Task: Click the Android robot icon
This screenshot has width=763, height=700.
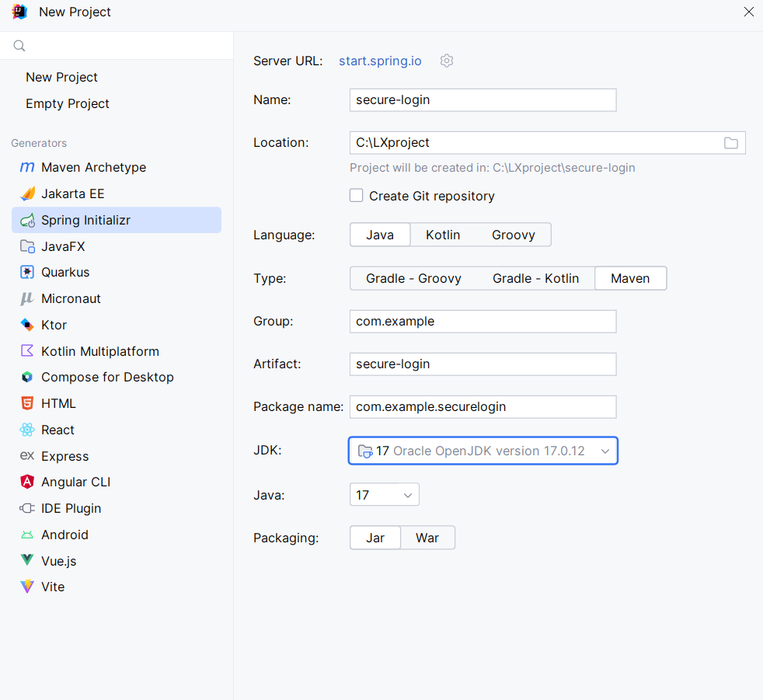Action: (x=27, y=535)
